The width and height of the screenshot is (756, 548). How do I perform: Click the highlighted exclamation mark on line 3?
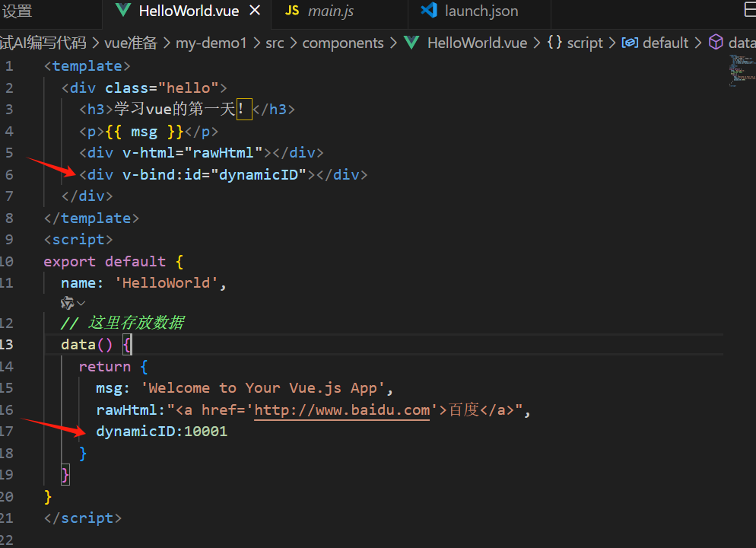(x=244, y=109)
